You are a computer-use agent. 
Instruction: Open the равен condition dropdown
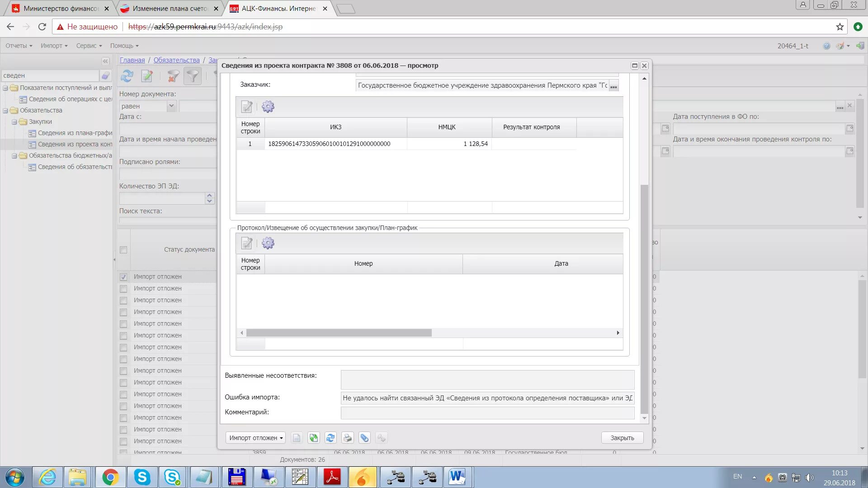[171, 106]
